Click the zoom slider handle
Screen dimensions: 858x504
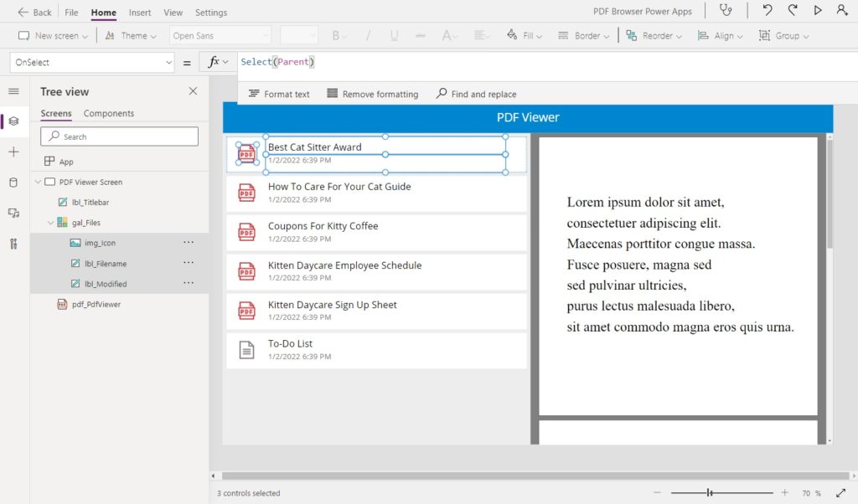(709, 492)
